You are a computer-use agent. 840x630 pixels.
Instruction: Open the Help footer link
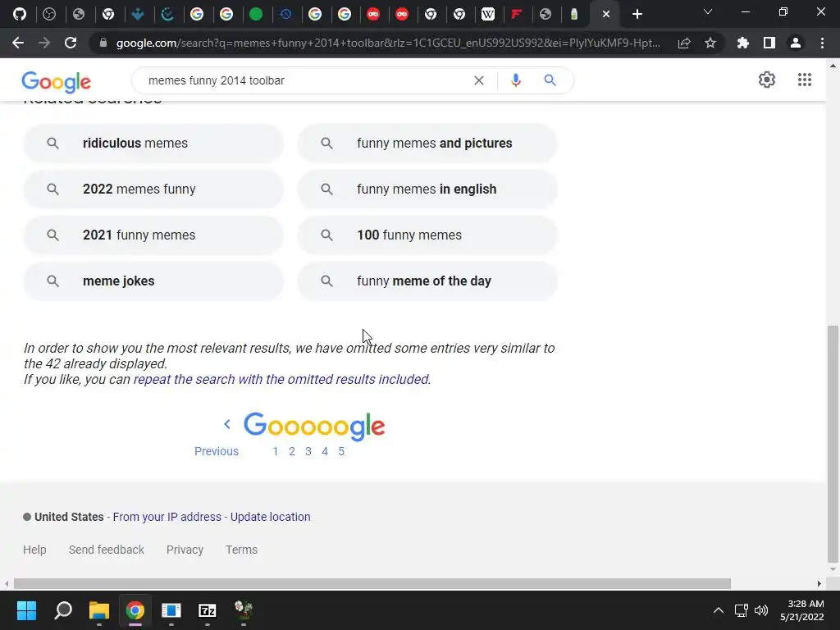[x=34, y=550]
